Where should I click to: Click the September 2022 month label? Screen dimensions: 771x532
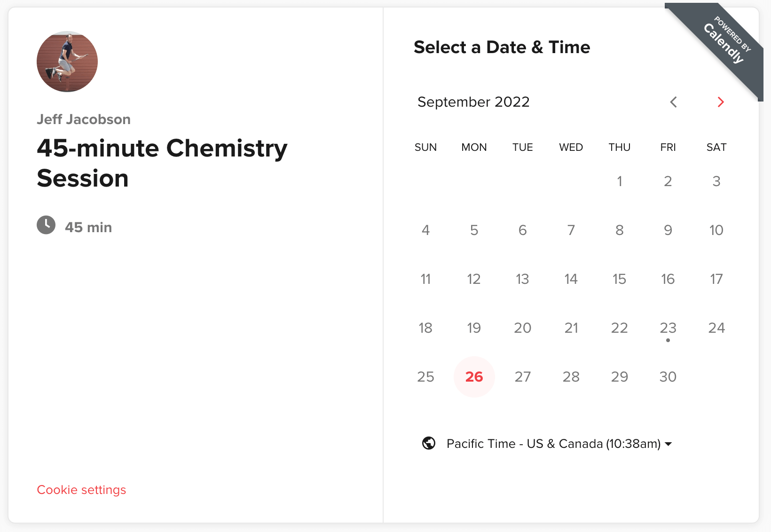click(473, 102)
